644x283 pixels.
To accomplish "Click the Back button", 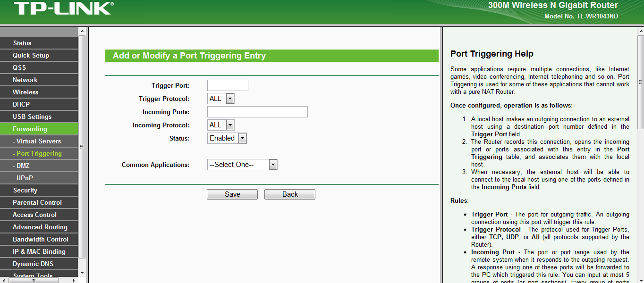I will coord(290,194).
